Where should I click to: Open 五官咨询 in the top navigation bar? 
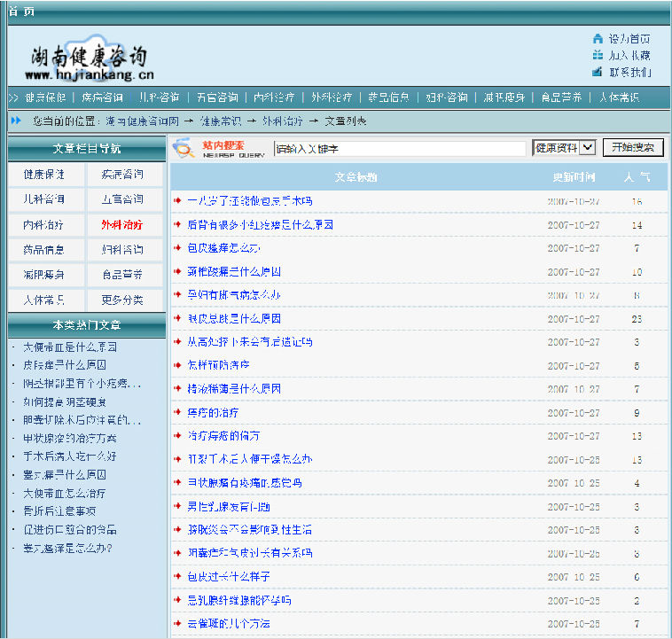click(217, 97)
